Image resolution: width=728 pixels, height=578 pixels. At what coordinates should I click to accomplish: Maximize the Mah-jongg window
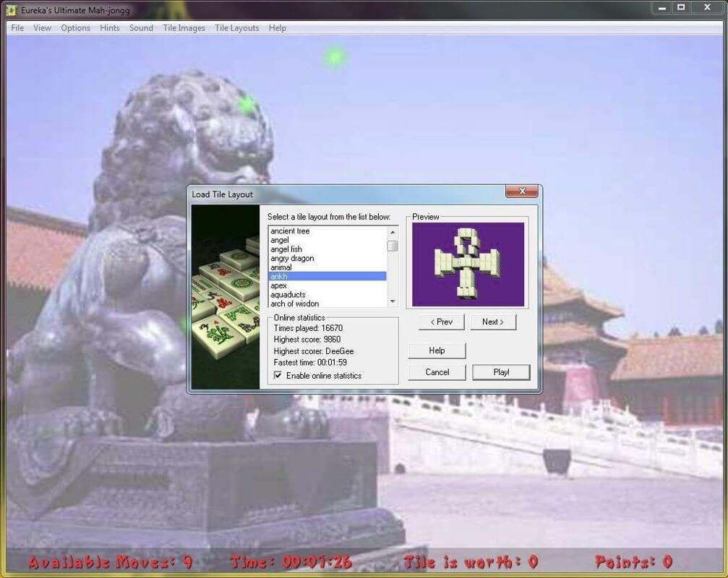click(681, 7)
